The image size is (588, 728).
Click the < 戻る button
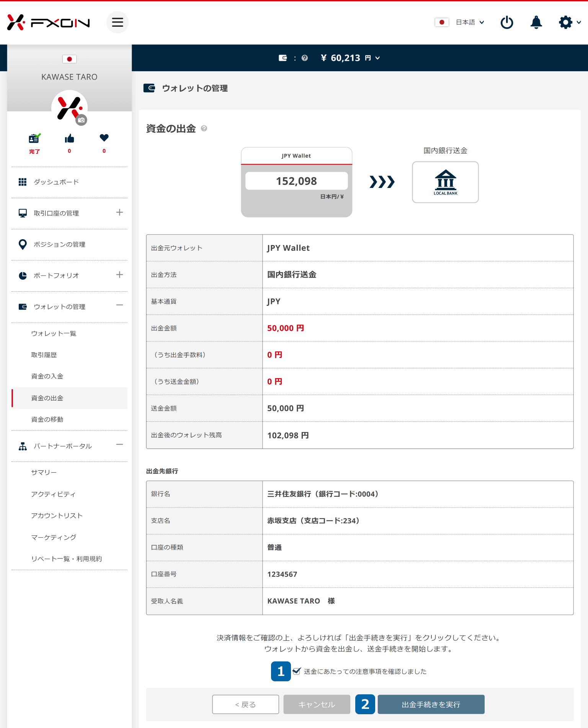[245, 704]
